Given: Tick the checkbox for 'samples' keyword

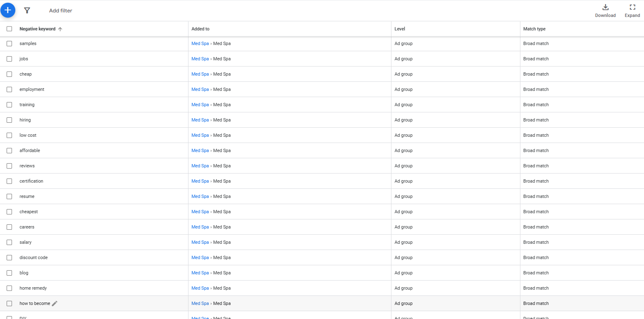Looking at the screenshot, I should click(9, 43).
